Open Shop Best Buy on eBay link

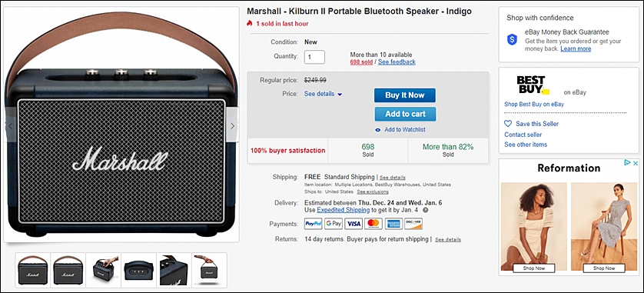coord(534,105)
